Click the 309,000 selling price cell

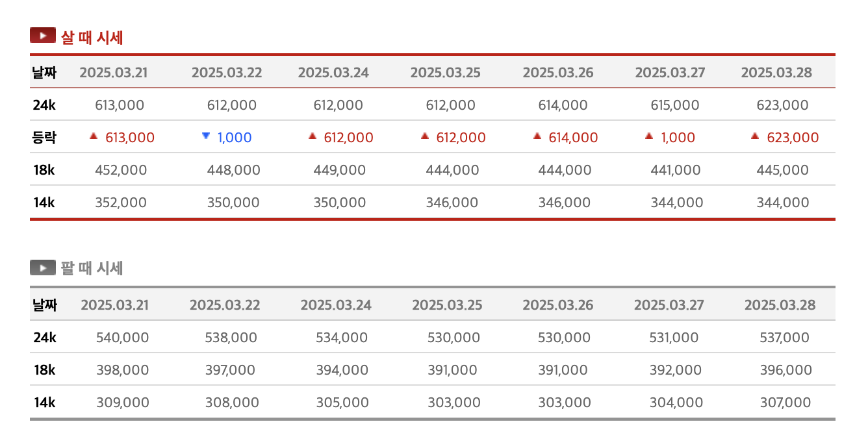[123, 403]
